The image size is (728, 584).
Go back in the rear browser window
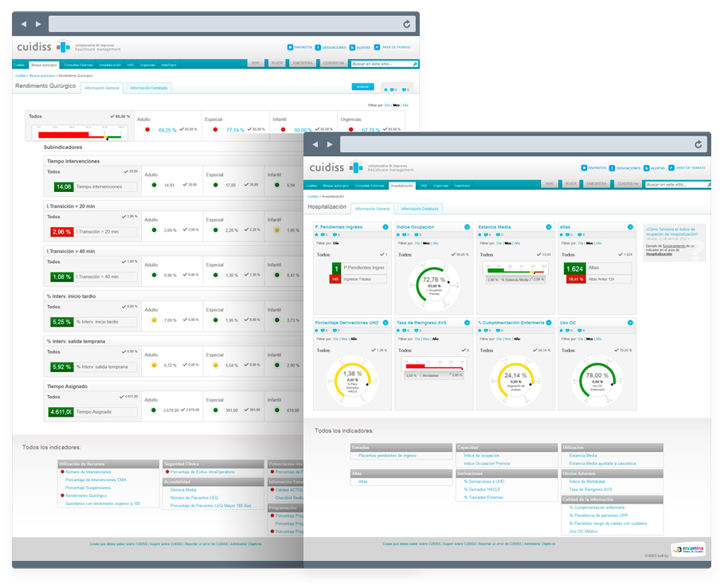tap(23, 24)
